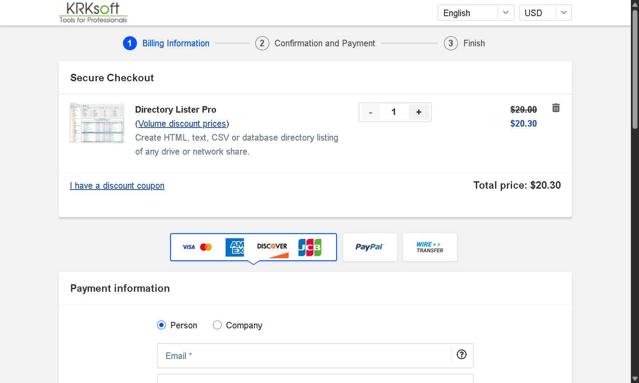Select the Billing Information step

click(166, 43)
